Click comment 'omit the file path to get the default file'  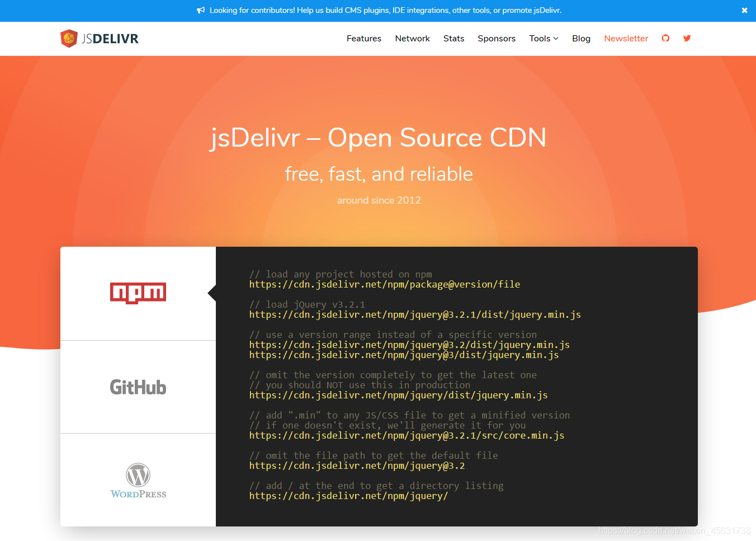tap(374, 455)
